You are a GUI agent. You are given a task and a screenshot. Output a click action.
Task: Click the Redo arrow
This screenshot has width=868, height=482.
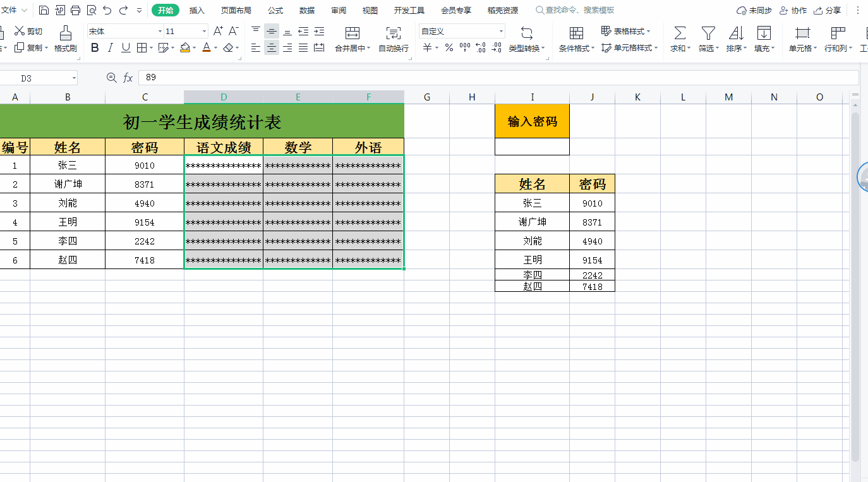[123, 10]
